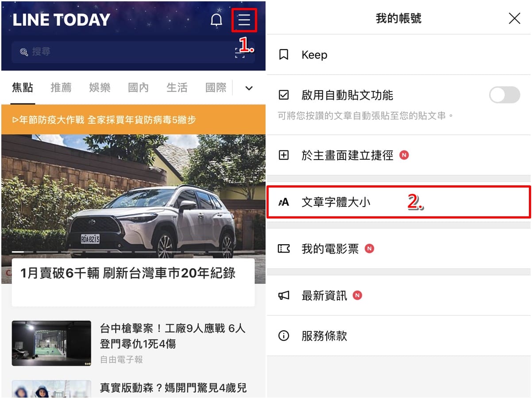Click the 最新資訊 megaphone icon

284,295
